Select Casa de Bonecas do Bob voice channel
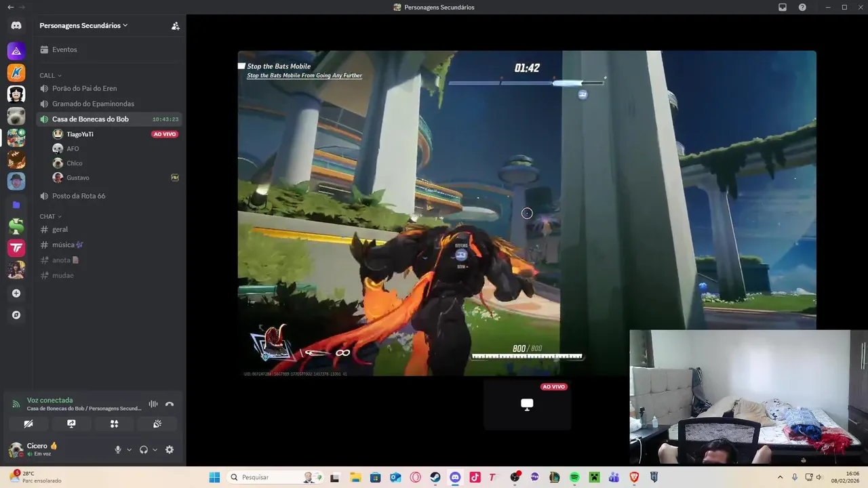This screenshot has height=488, width=868. [x=108, y=119]
